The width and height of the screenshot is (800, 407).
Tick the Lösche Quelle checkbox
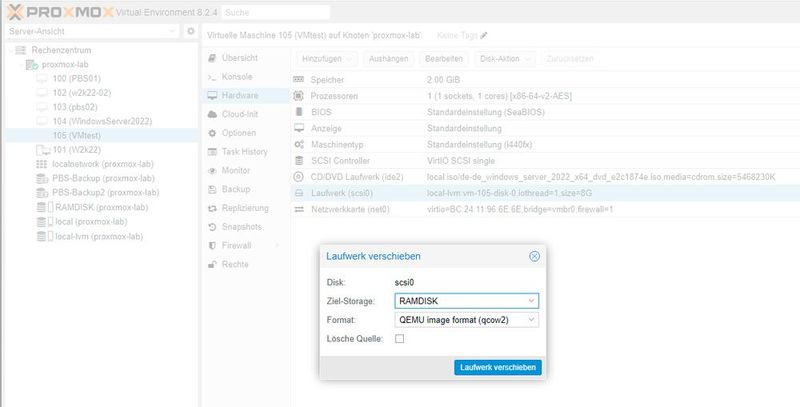[x=399, y=339]
